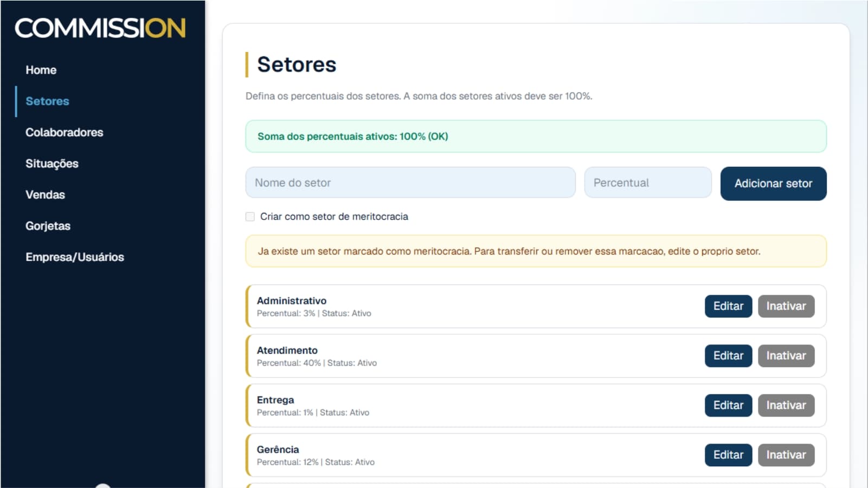Edit the Gerência sector
This screenshot has width=868, height=488.
click(728, 455)
